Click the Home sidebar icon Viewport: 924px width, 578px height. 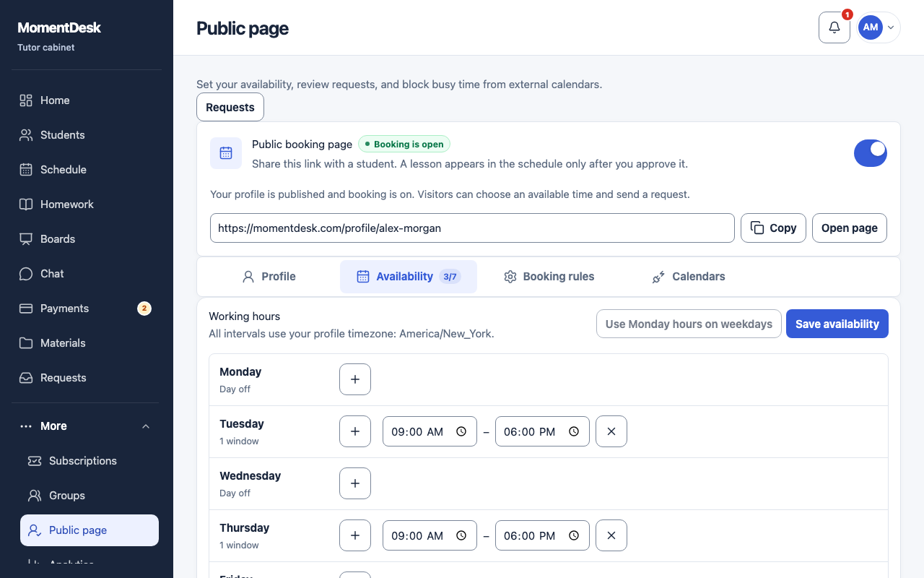26,100
